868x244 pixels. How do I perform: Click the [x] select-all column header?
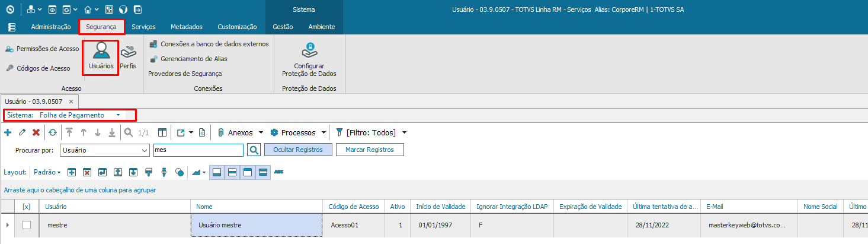pos(26,207)
